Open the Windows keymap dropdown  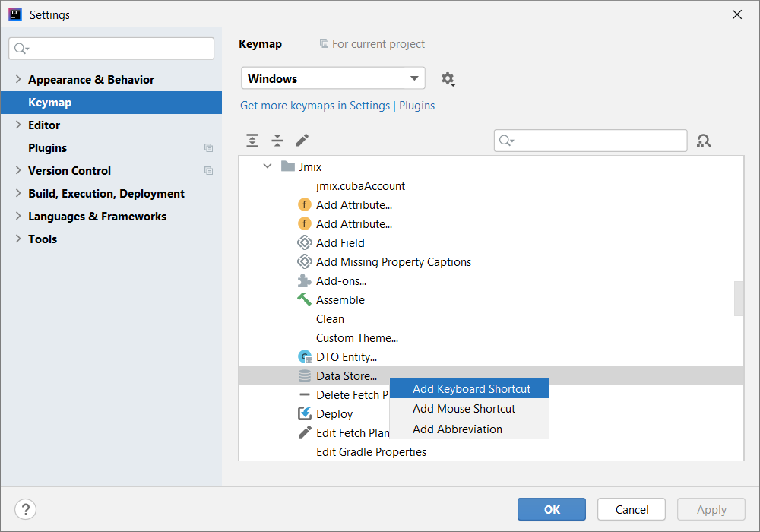pos(333,78)
